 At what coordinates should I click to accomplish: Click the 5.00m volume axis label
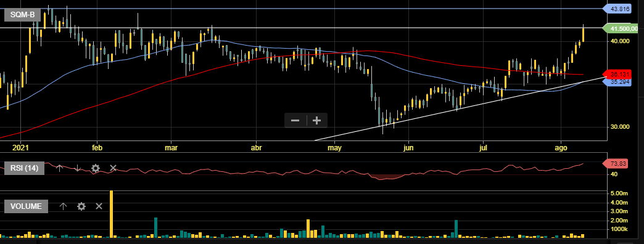click(619, 193)
